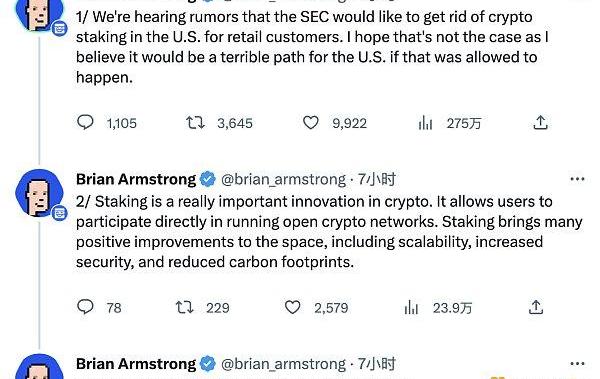Click the 7小时 timestamp on second tweet

coord(377,179)
